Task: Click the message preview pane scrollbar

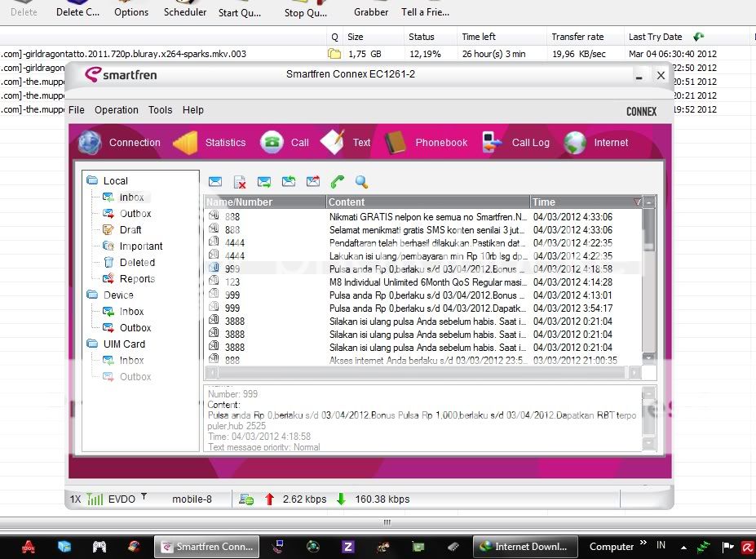Action: click(x=649, y=419)
